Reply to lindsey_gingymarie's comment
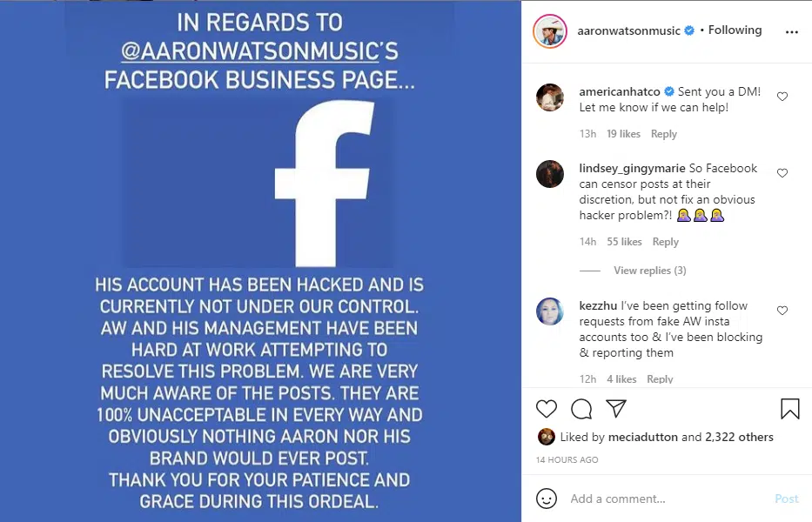Image resolution: width=812 pixels, height=522 pixels. tap(665, 242)
